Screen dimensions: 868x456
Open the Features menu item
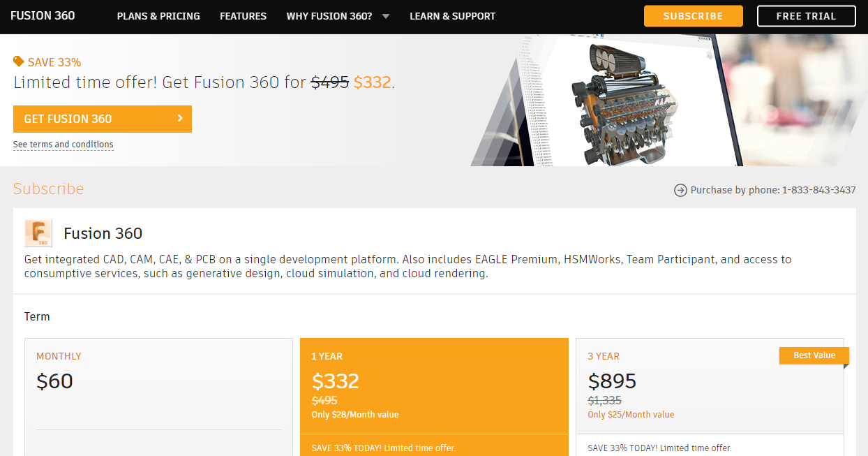click(x=243, y=16)
